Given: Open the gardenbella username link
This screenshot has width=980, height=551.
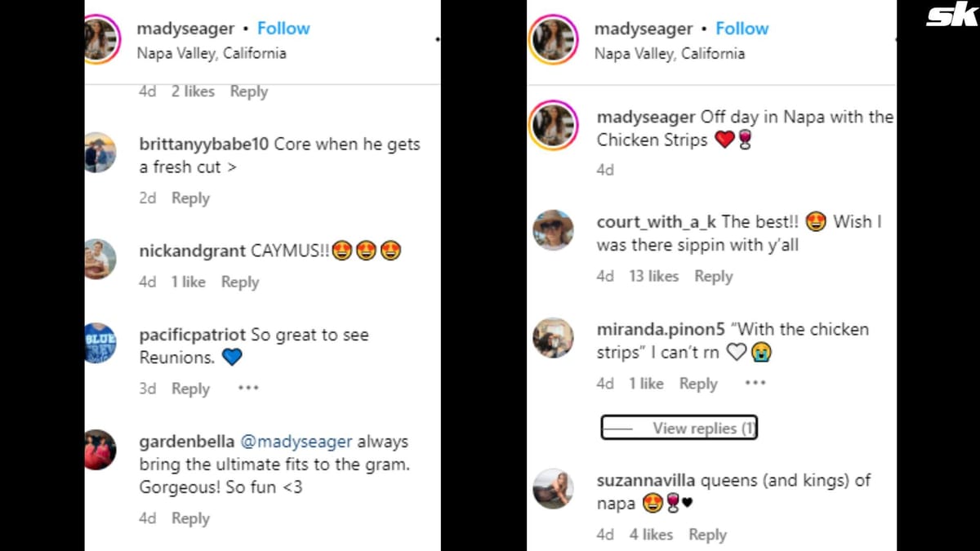Looking at the screenshot, I should click(x=186, y=442).
